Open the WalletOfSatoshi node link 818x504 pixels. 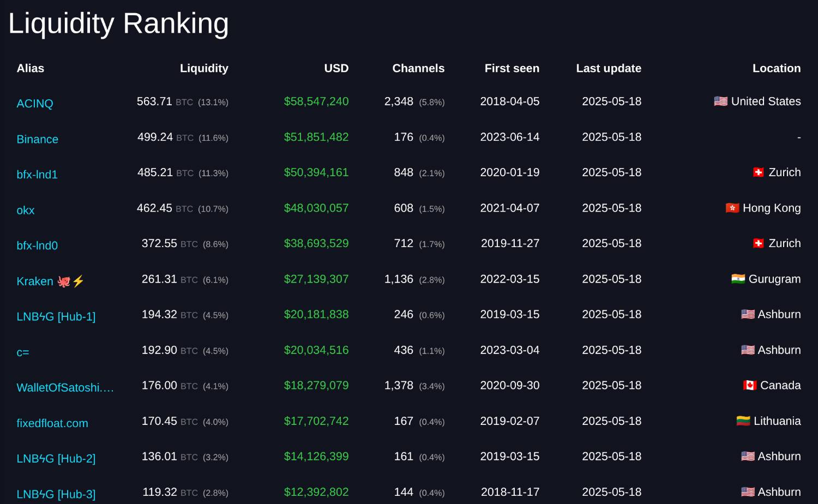pyautogui.click(x=65, y=388)
